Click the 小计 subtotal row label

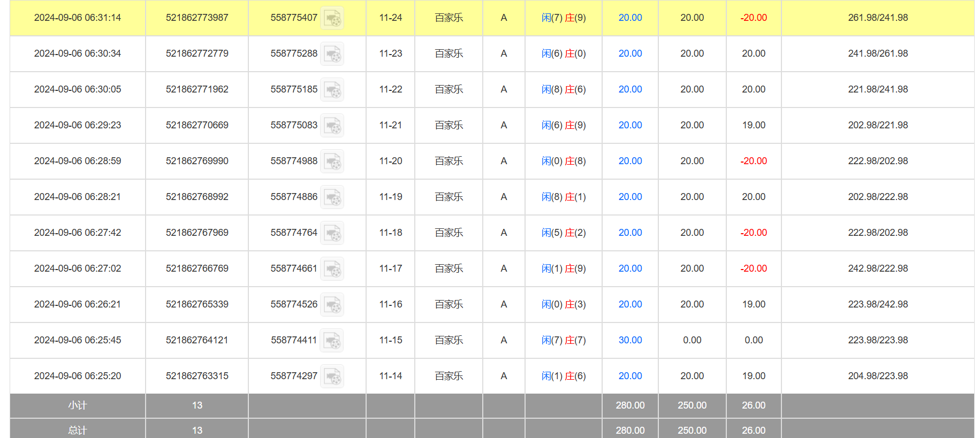tap(78, 405)
